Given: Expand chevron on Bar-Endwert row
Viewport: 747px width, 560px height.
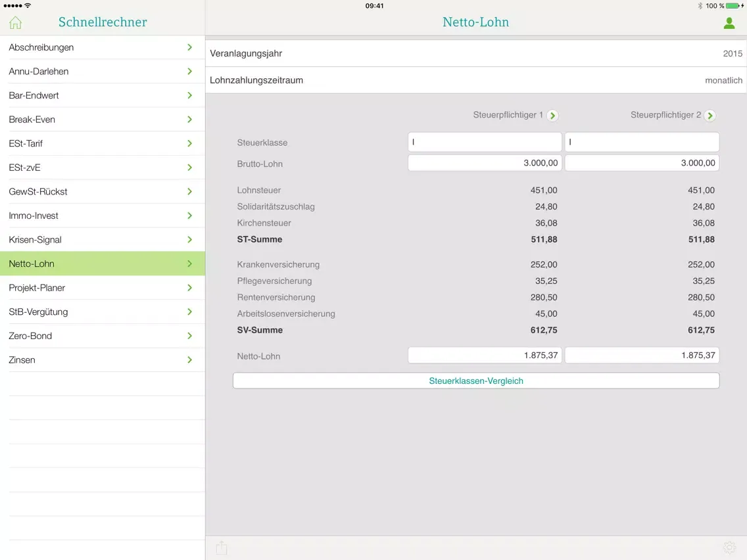Looking at the screenshot, I should [x=189, y=95].
